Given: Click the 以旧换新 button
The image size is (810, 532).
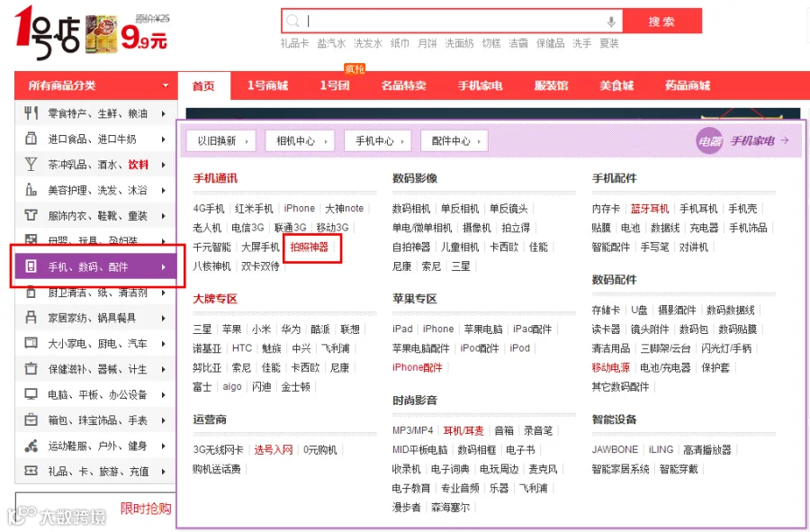Looking at the screenshot, I should [221, 140].
